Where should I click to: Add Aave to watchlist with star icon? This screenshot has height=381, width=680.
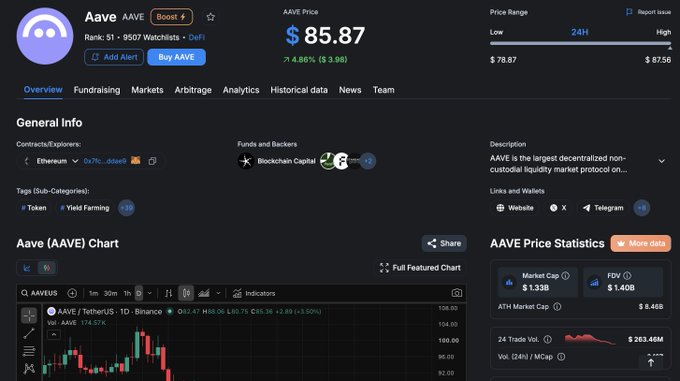pyautogui.click(x=211, y=17)
